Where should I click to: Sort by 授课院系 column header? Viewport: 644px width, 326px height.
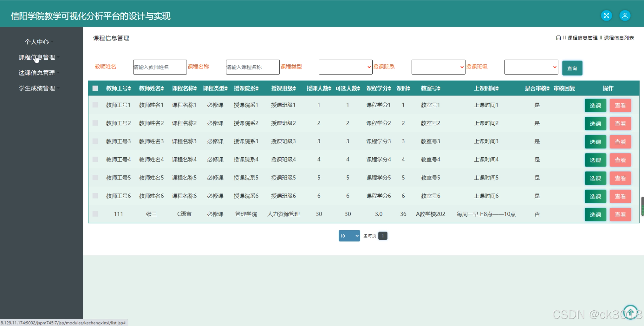click(246, 88)
